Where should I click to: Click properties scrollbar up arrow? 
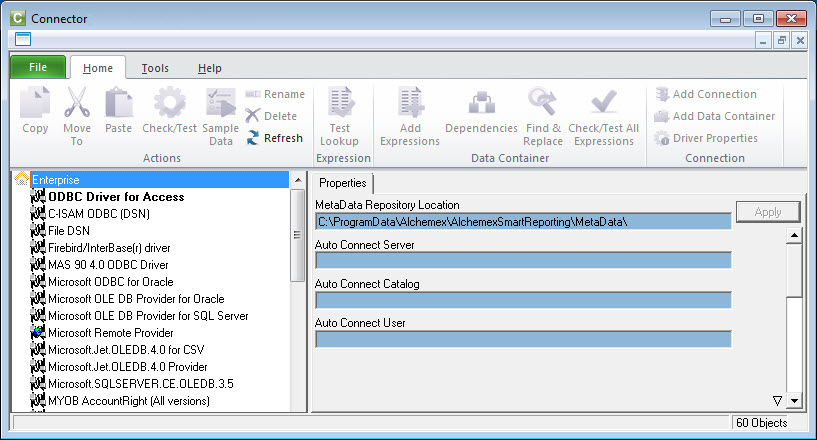pyautogui.click(x=794, y=235)
